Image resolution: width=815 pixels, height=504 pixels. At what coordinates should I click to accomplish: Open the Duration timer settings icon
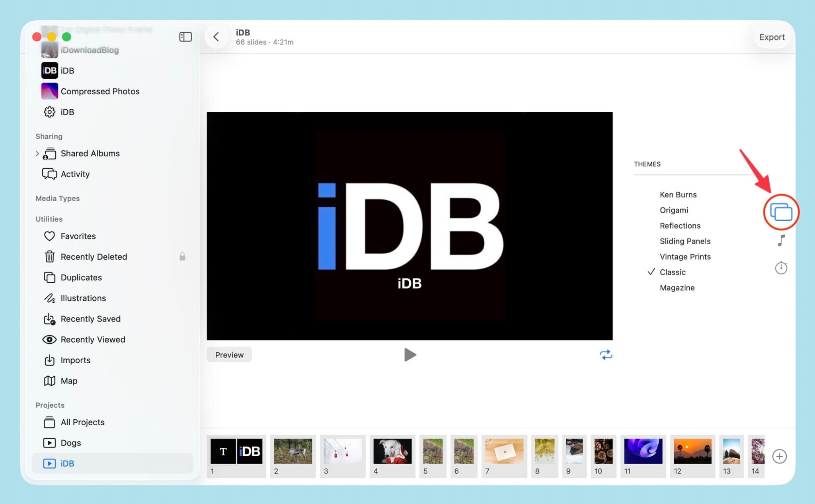click(781, 268)
